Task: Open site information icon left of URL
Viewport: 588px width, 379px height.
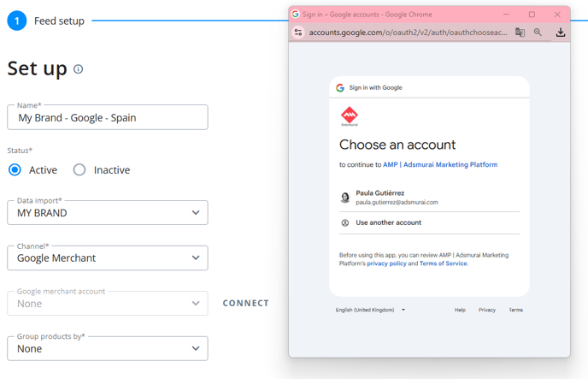Action: coord(298,33)
